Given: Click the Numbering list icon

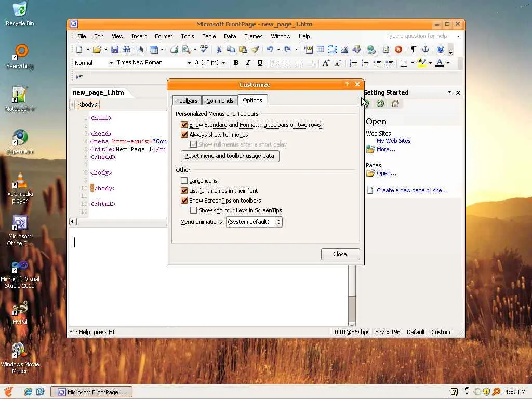Looking at the screenshot, I should [x=353, y=63].
